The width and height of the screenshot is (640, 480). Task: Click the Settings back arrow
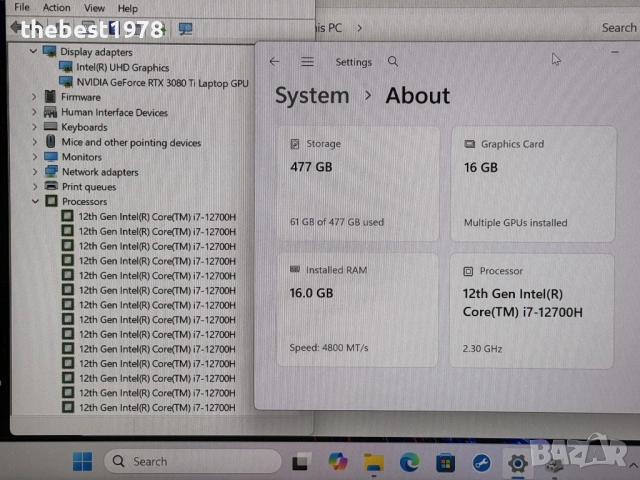[274, 62]
